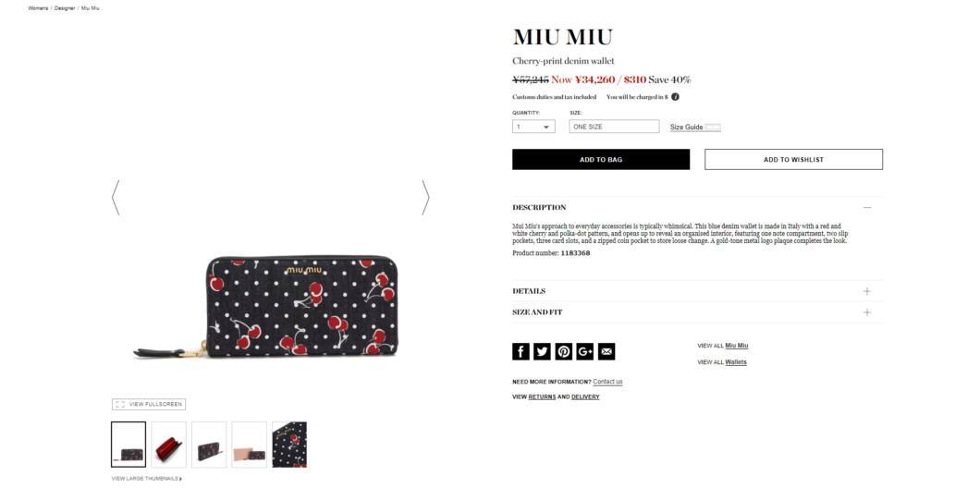Collapse the Description section
Screen dimensions: 980x488
coord(866,207)
